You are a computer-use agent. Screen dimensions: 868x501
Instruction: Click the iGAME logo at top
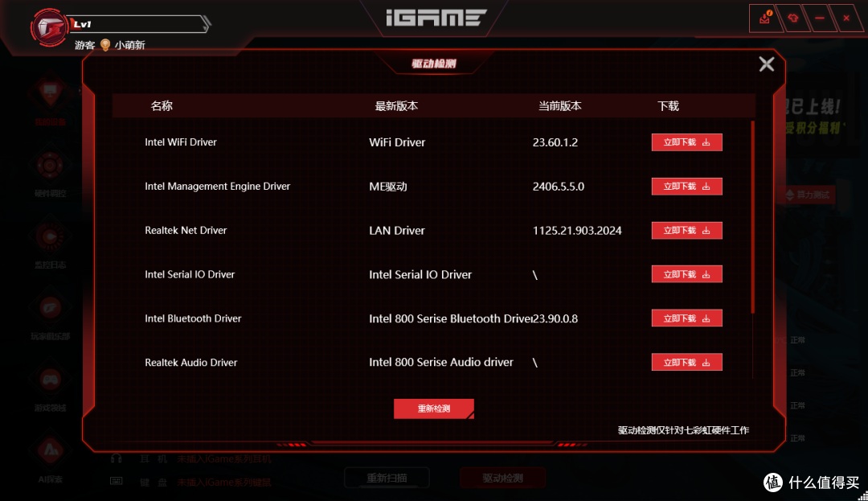click(x=436, y=17)
